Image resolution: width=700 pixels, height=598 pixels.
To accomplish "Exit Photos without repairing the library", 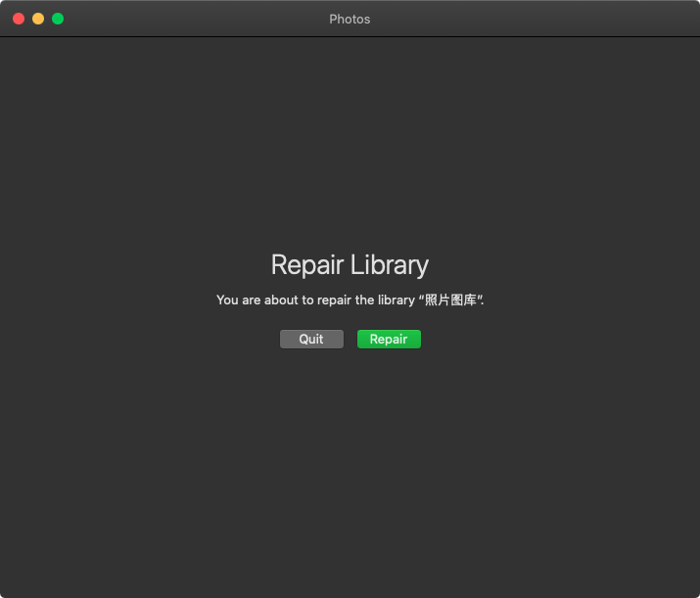I will coord(311,339).
